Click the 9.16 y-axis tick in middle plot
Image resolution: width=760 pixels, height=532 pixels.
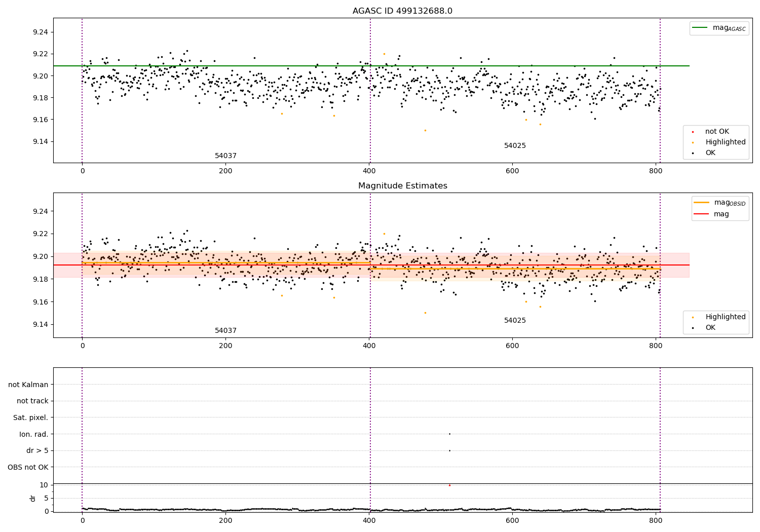pyautogui.click(x=40, y=302)
